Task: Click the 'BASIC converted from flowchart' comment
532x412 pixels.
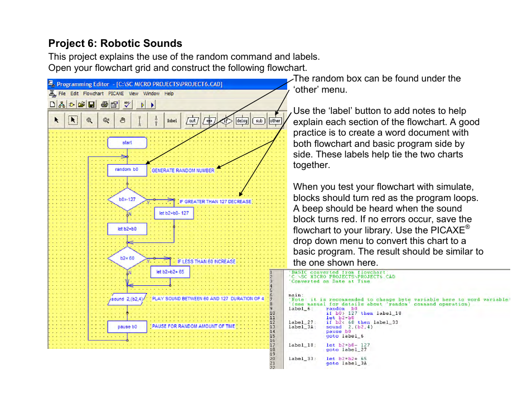Action: point(338,272)
